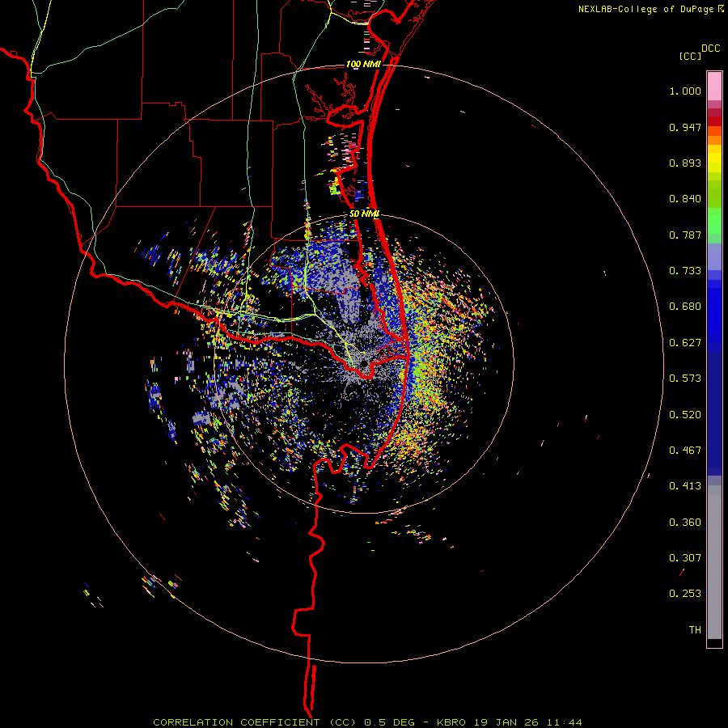Click the NEXLAB-College of DuPage title text

pos(645,9)
